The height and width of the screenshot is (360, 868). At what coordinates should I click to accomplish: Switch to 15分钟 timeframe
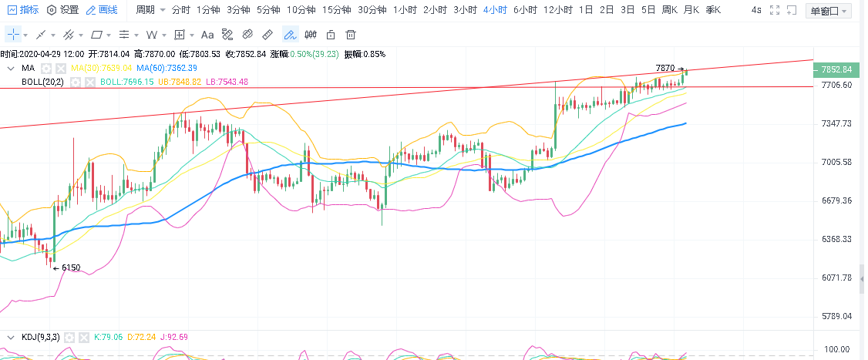click(337, 9)
